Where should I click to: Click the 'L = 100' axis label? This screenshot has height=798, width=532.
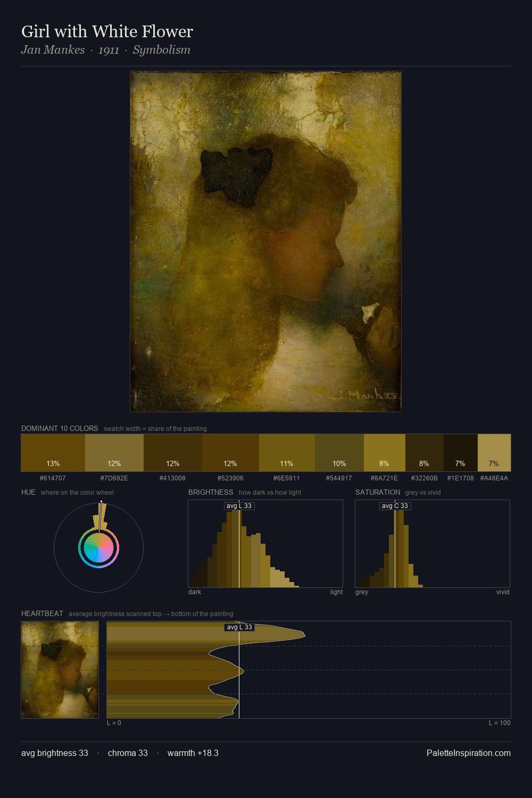tap(500, 723)
